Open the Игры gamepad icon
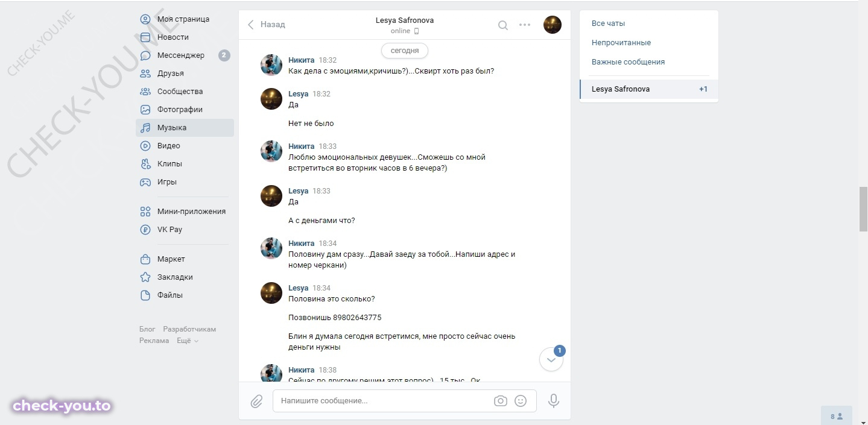Viewport: 868px width, 425px height. click(x=145, y=182)
